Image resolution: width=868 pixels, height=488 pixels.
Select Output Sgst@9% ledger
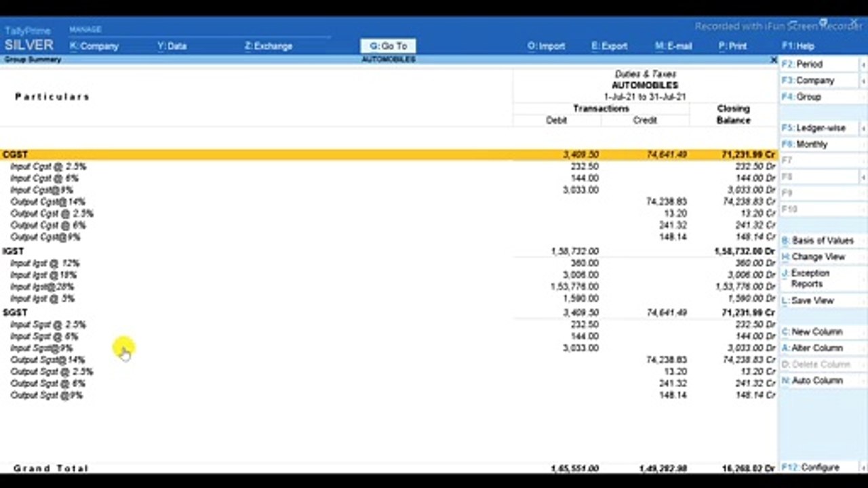point(46,395)
